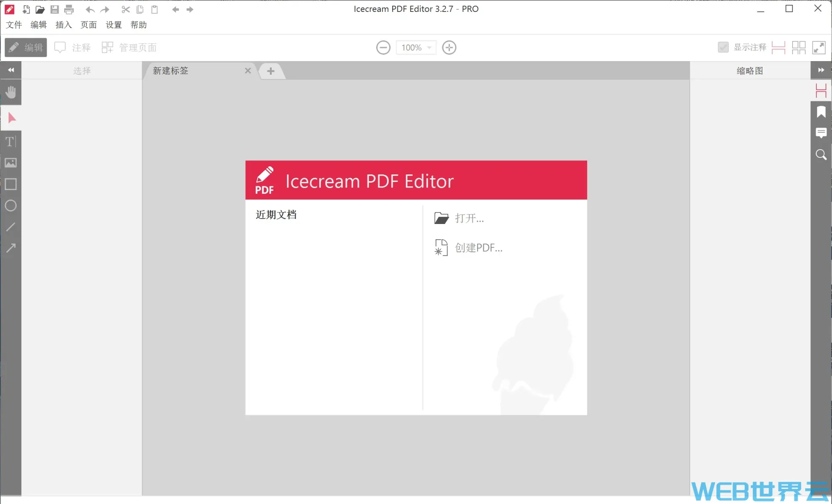
Task: Open the 页面 menu
Action: (89, 25)
